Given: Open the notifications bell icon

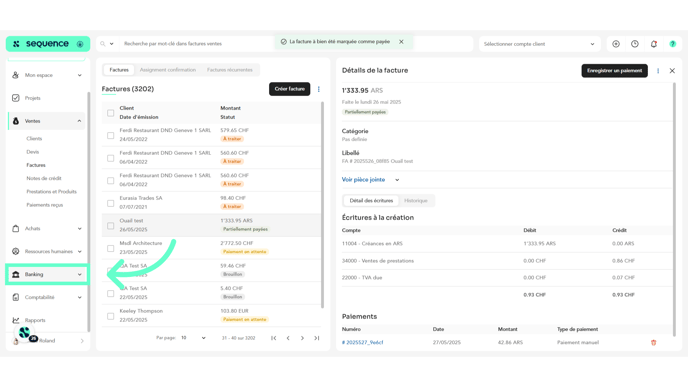Looking at the screenshot, I should coord(654,44).
